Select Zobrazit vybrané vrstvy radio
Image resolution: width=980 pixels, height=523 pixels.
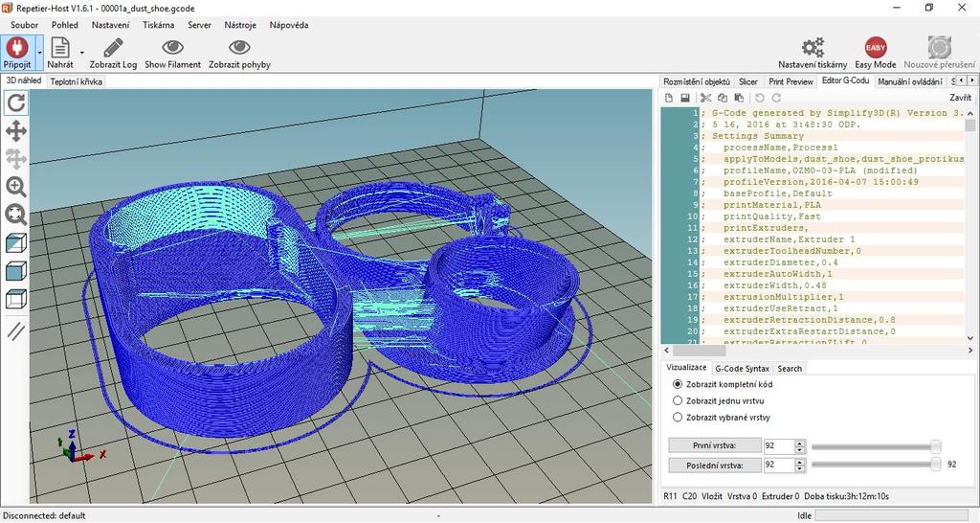coord(678,417)
